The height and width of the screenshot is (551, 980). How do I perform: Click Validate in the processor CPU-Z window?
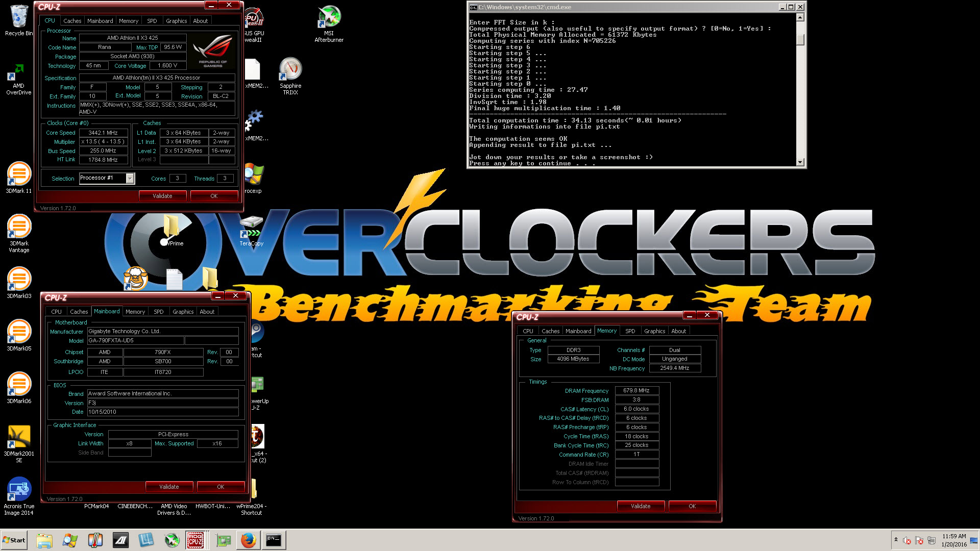pos(162,196)
